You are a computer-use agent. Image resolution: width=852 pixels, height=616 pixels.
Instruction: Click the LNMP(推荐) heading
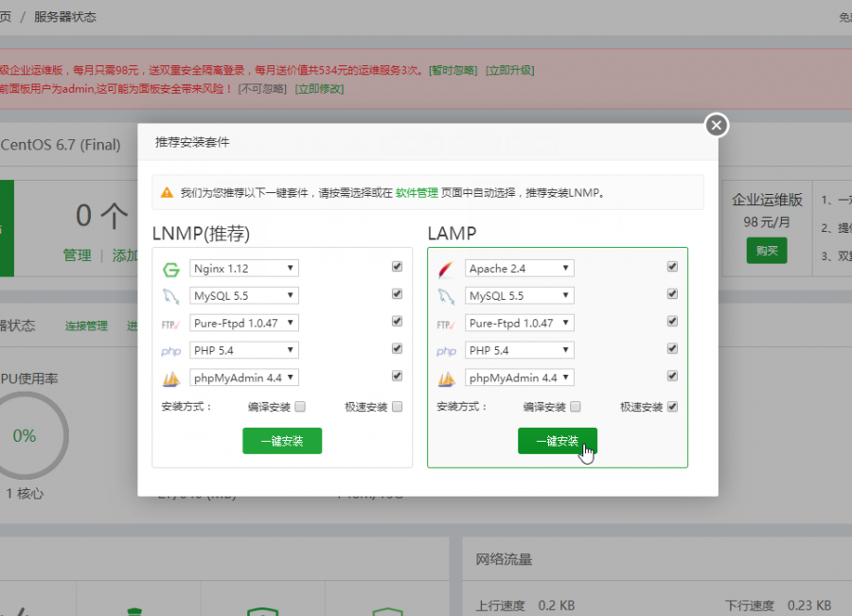click(201, 234)
